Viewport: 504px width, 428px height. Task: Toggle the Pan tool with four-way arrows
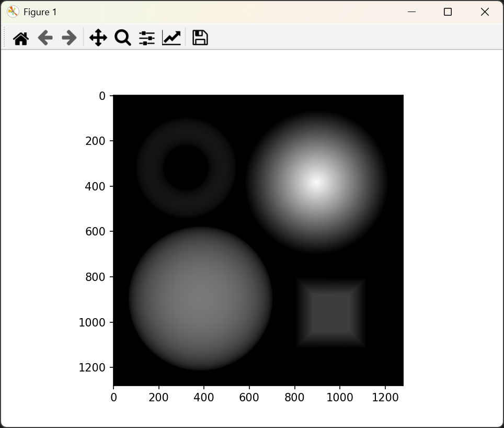click(98, 38)
